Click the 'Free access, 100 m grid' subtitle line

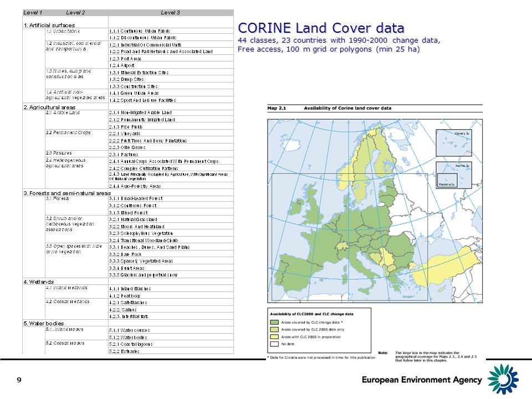tap(329, 49)
